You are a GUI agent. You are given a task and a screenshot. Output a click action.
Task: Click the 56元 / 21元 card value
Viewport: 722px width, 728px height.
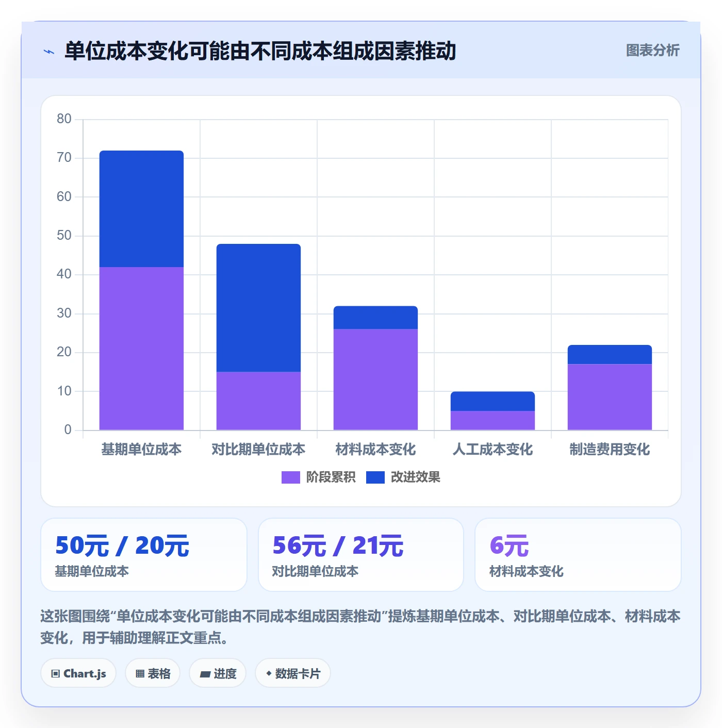pos(338,546)
